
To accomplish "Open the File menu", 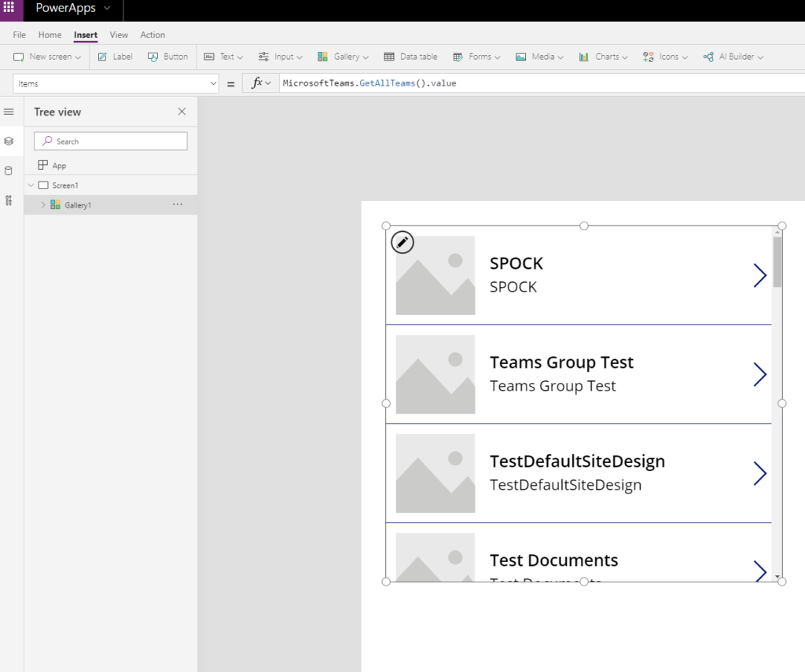I will (19, 35).
